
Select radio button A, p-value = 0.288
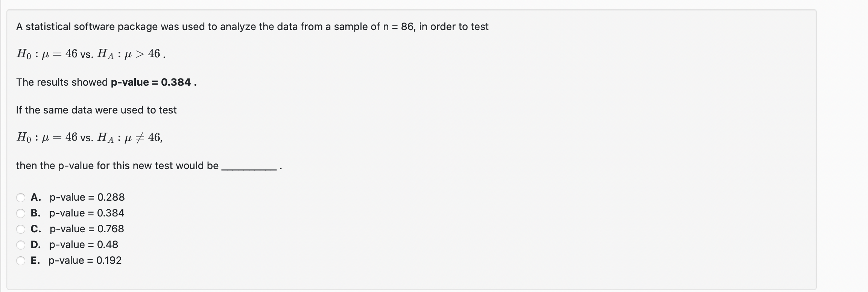coord(21,197)
